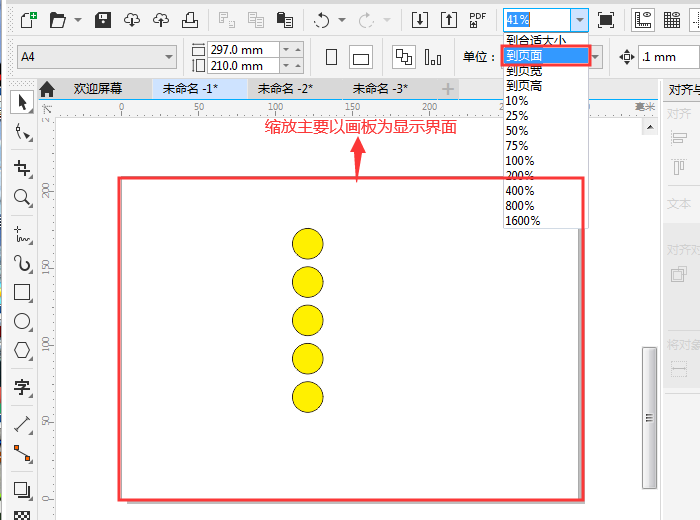Select the Crop tool
This screenshot has width=700, height=520.
click(x=22, y=167)
